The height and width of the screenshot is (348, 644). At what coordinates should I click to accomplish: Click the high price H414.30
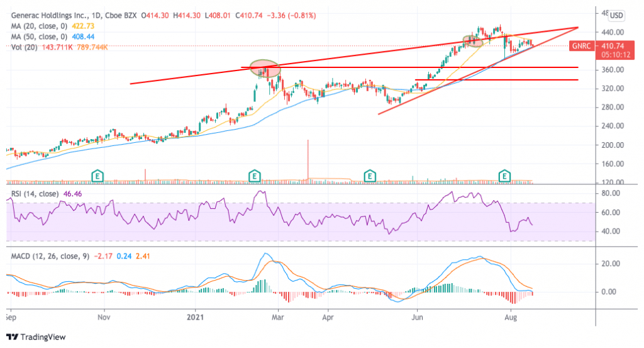(187, 16)
